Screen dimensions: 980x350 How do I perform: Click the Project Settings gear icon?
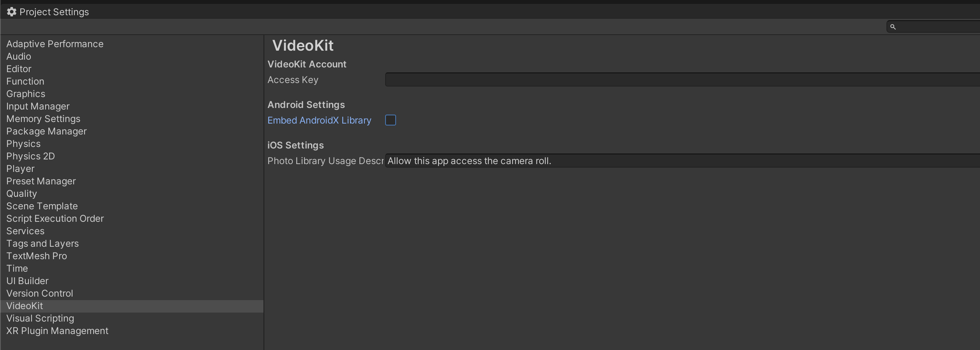point(12,12)
